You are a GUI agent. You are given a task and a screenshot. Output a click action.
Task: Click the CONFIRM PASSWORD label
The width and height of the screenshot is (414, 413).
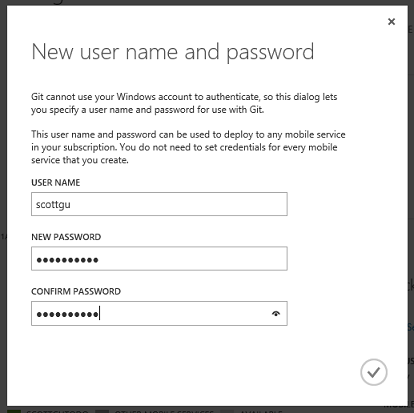point(76,291)
